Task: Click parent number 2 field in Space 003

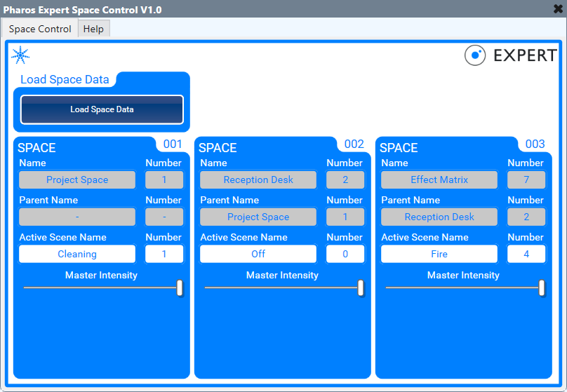Action: point(526,217)
